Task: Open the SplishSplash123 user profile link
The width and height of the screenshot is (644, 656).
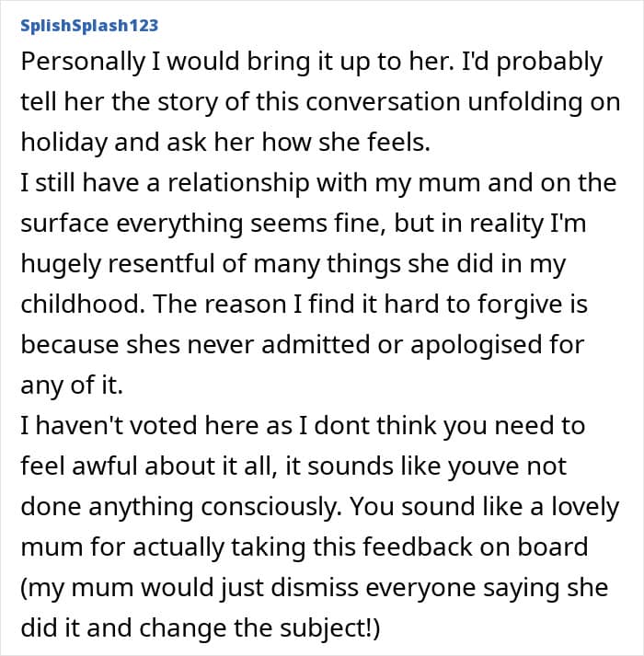Action: (x=90, y=24)
